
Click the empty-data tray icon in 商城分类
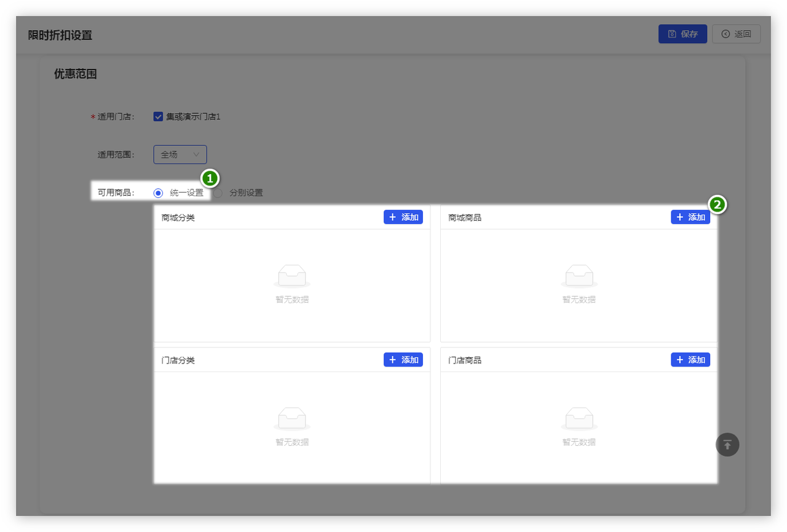point(292,276)
